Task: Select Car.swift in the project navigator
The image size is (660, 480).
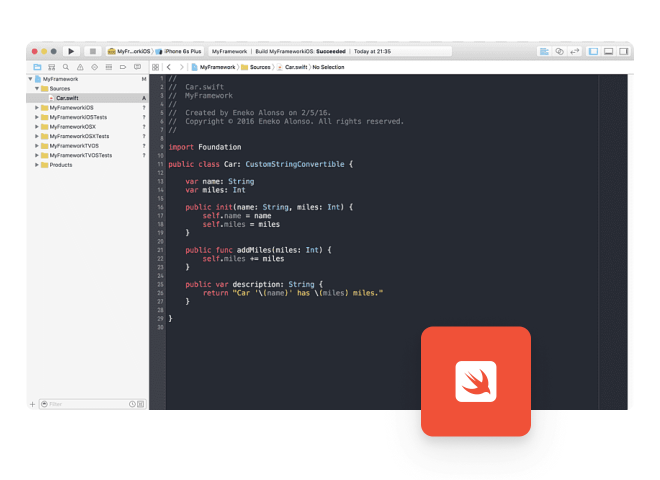Action: 66,98
